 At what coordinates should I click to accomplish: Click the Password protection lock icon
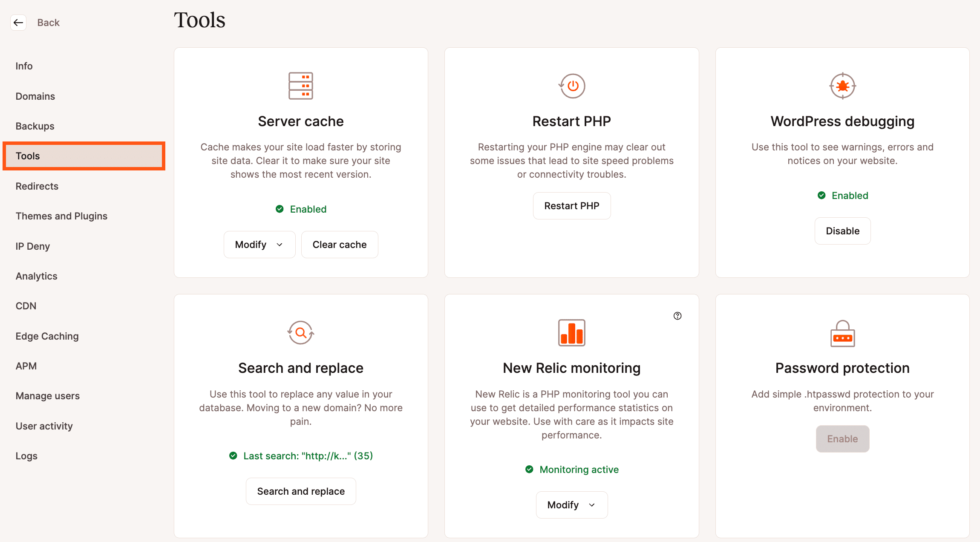pos(842,333)
